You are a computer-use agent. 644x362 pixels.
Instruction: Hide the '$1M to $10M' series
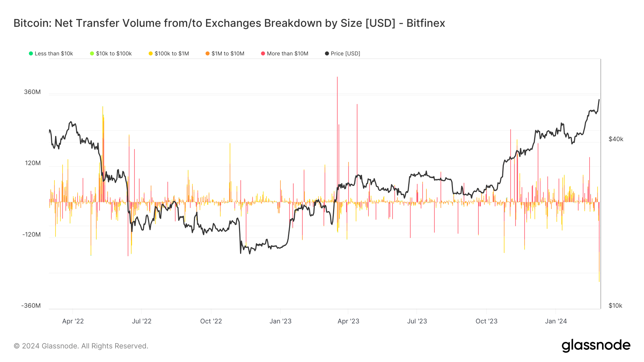click(228, 54)
